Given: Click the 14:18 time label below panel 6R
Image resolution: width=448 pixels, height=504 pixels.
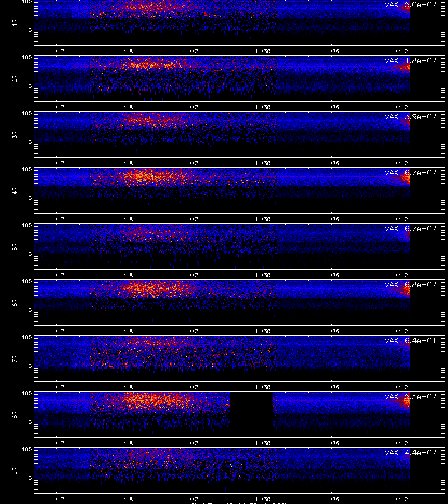Looking at the screenshot, I should (125, 331).
